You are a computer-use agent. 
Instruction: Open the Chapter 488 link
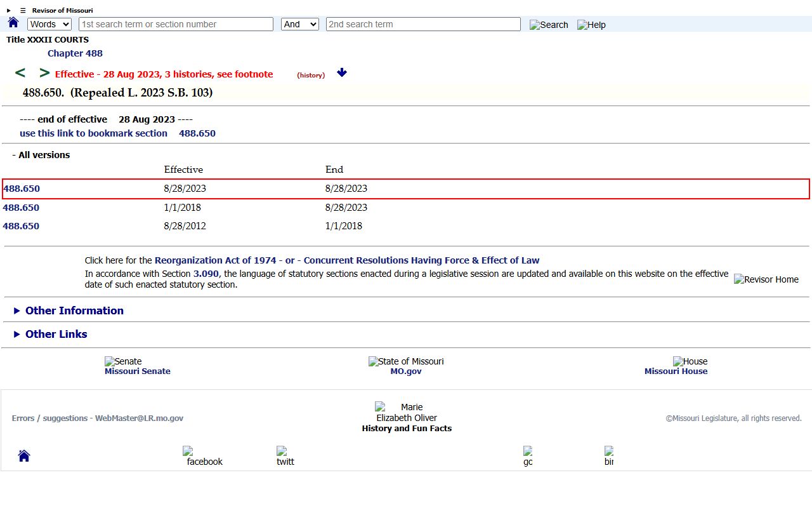pos(75,53)
